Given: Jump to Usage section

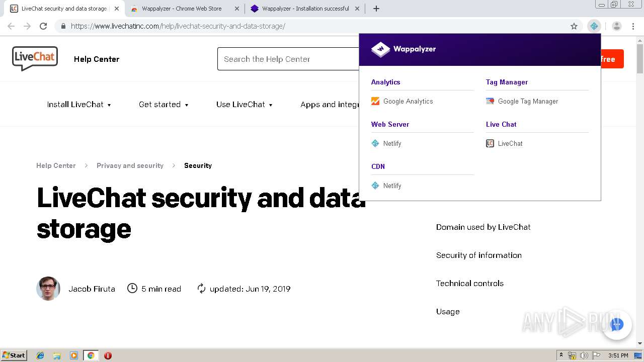Looking at the screenshot, I should [x=448, y=312].
